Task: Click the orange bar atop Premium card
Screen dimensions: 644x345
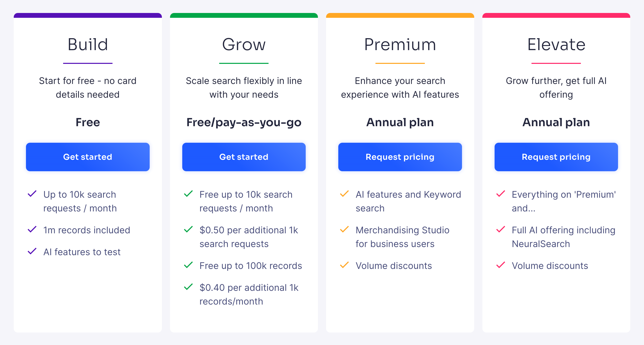Action: click(x=400, y=15)
